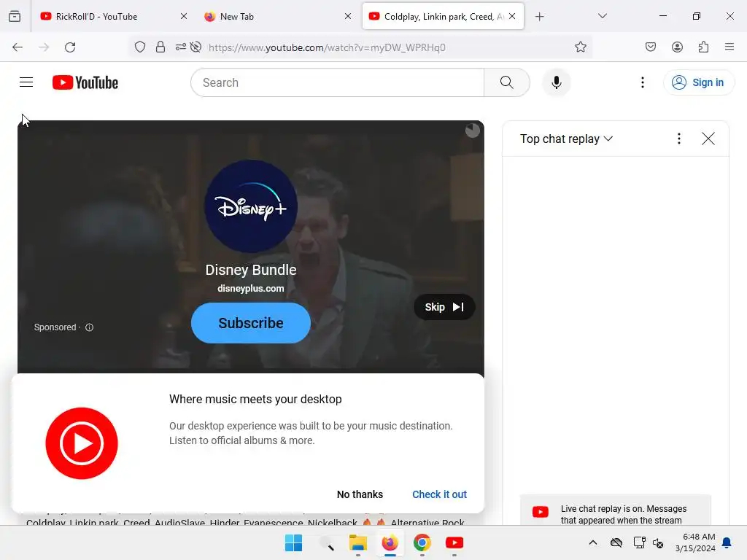Image resolution: width=747 pixels, height=560 pixels.
Task: Open Firefox View recent browsing icon
Action: pyautogui.click(x=15, y=17)
